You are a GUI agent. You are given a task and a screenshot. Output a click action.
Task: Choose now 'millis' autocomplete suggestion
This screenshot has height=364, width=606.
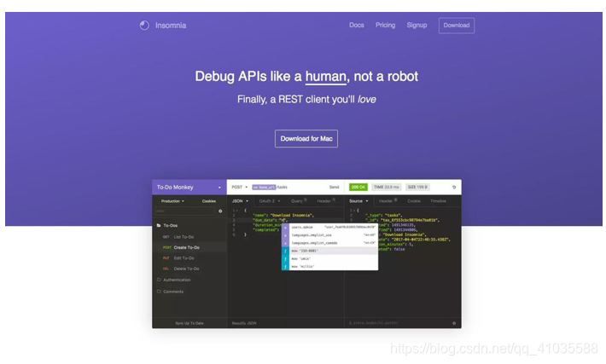(329, 267)
